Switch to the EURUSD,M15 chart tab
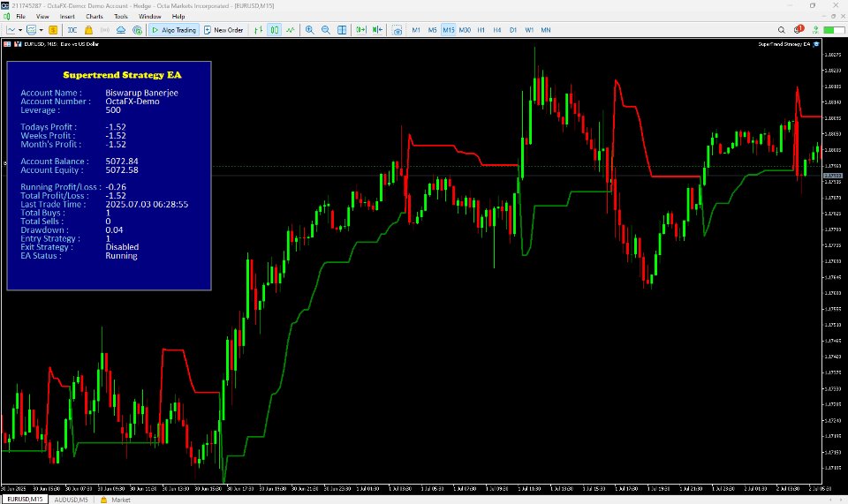This screenshot has width=848, height=504. (25, 500)
